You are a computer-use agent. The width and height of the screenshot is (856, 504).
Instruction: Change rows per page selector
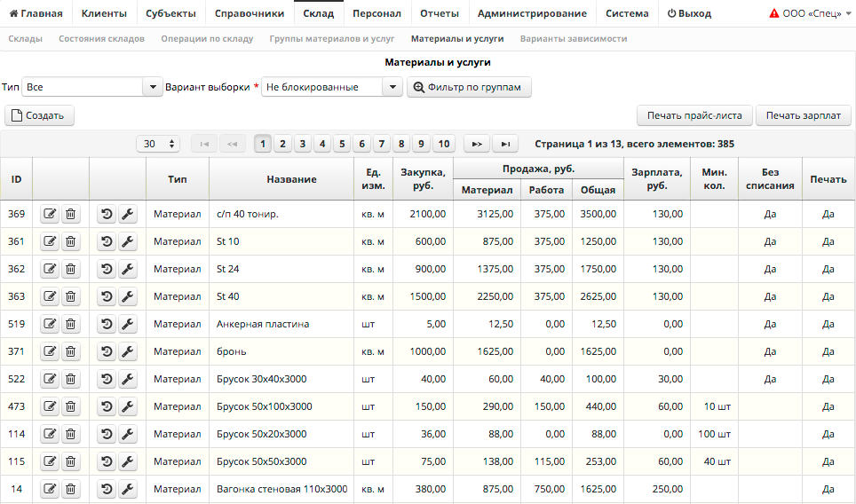tap(158, 144)
